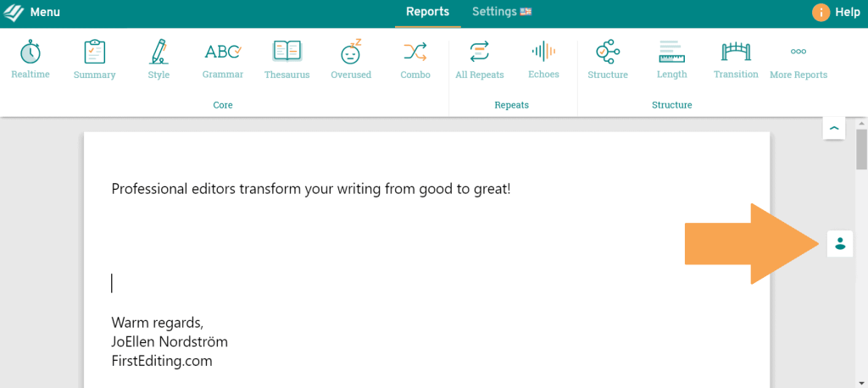Open the Style report
This screenshot has width=868, height=388.
tap(159, 53)
